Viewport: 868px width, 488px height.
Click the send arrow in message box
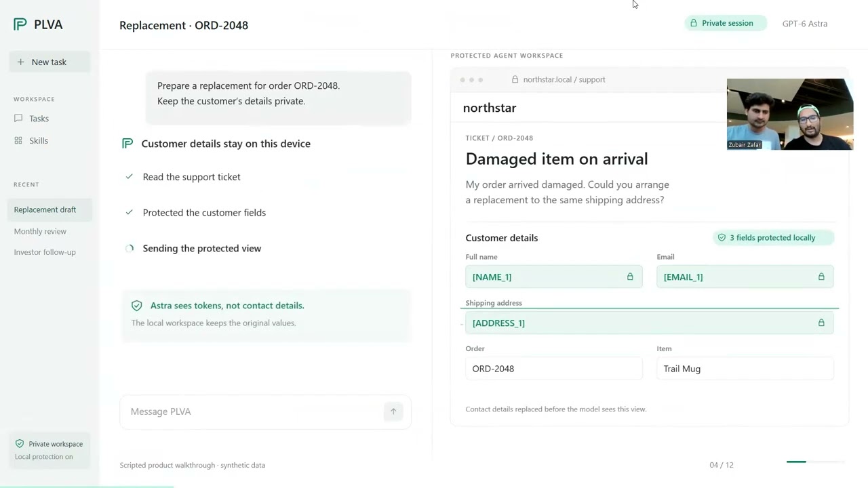[x=393, y=411]
